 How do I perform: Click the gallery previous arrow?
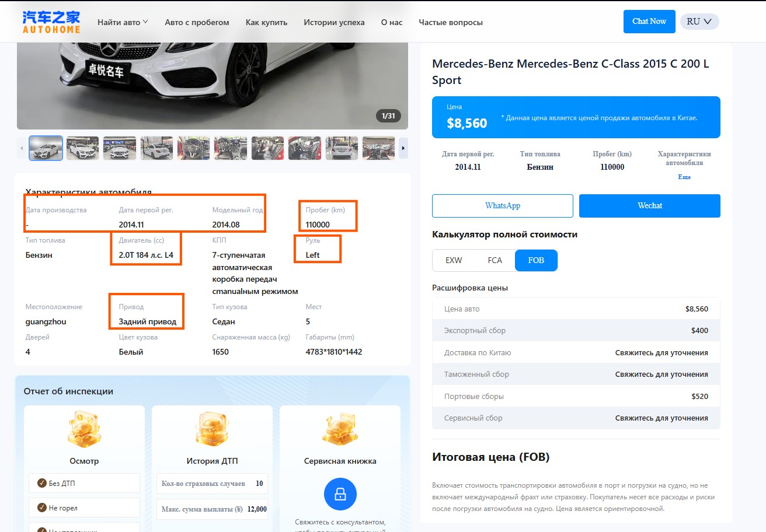pyautogui.click(x=22, y=148)
